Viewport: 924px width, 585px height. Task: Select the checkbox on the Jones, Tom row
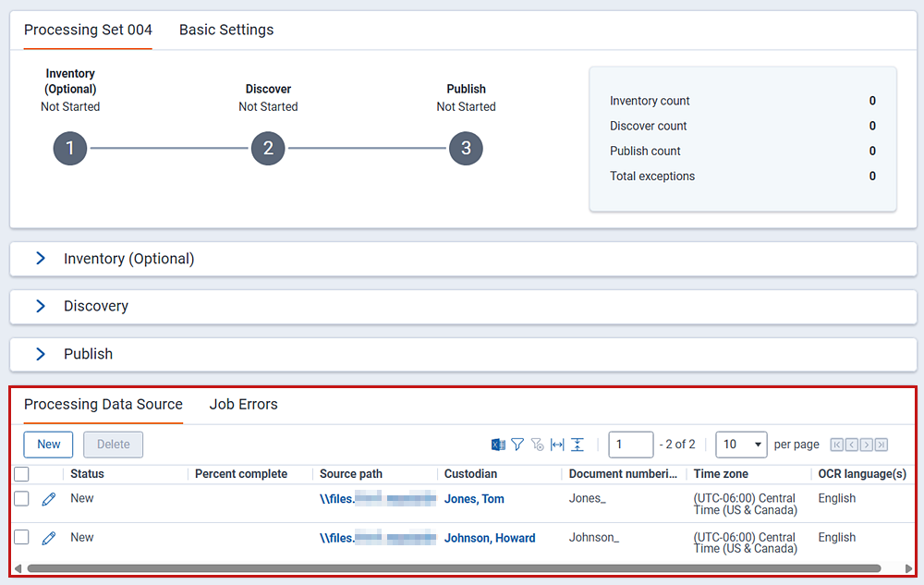pyautogui.click(x=24, y=498)
